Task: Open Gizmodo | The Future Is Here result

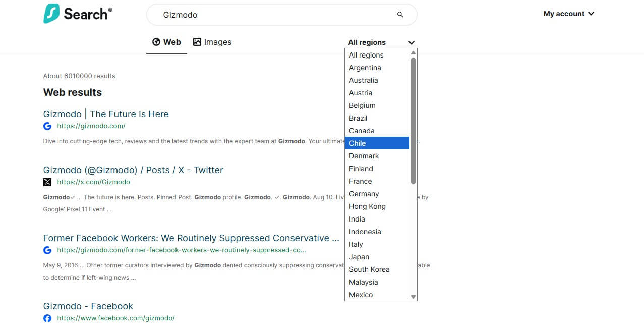Action: pyautogui.click(x=106, y=114)
